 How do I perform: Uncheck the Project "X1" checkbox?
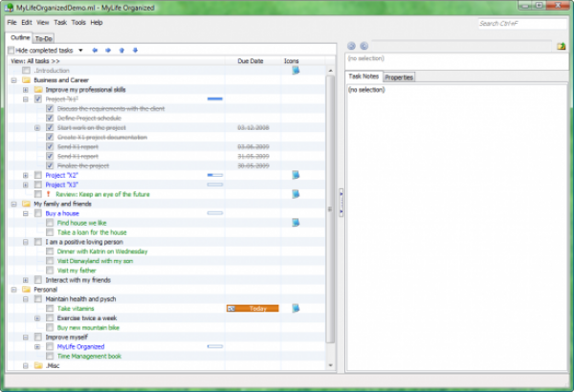pyautogui.click(x=38, y=98)
